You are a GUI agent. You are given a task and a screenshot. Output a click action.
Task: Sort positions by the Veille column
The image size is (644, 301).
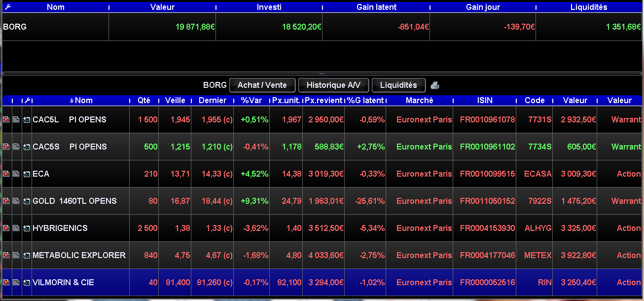[175, 100]
